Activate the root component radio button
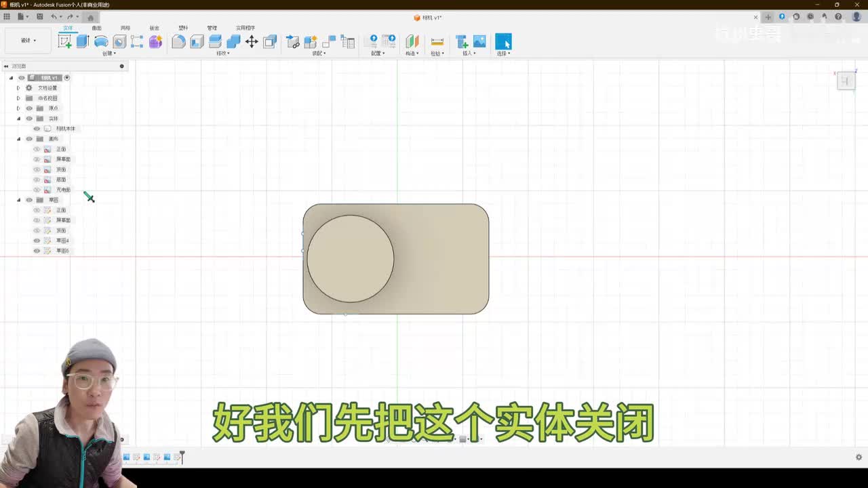The width and height of the screenshot is (868, 488). [67, 78]
